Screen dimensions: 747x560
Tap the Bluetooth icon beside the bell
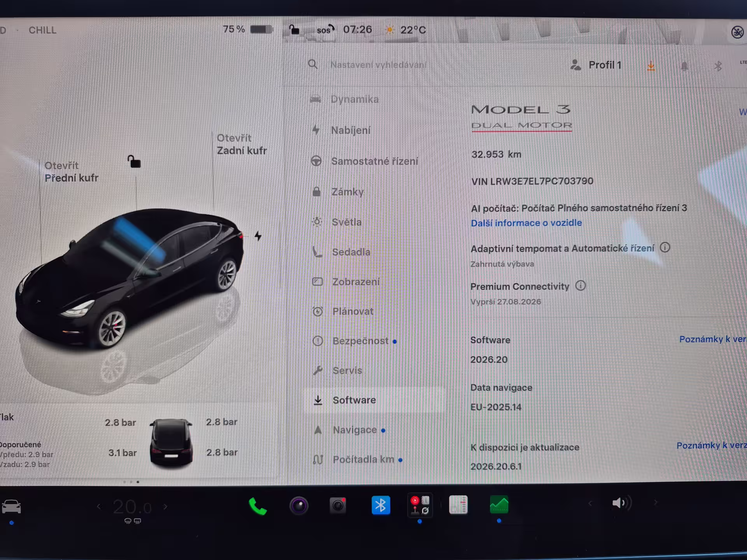point(718,66)
